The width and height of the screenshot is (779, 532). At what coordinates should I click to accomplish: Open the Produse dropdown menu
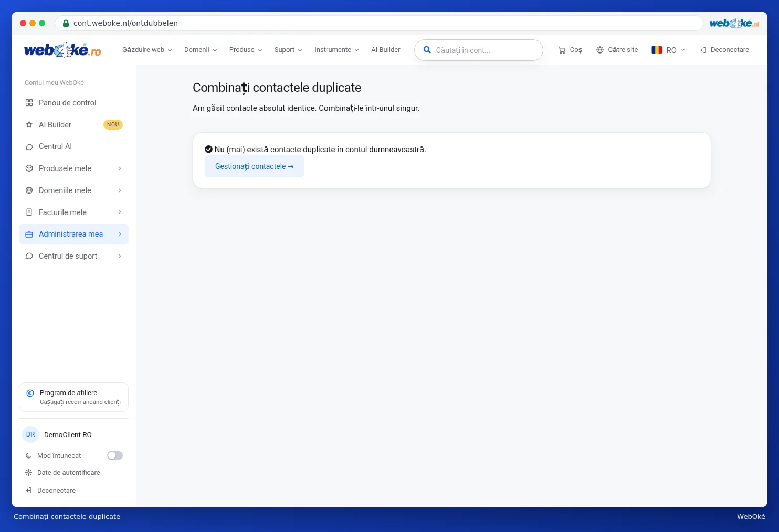[246, 50]
